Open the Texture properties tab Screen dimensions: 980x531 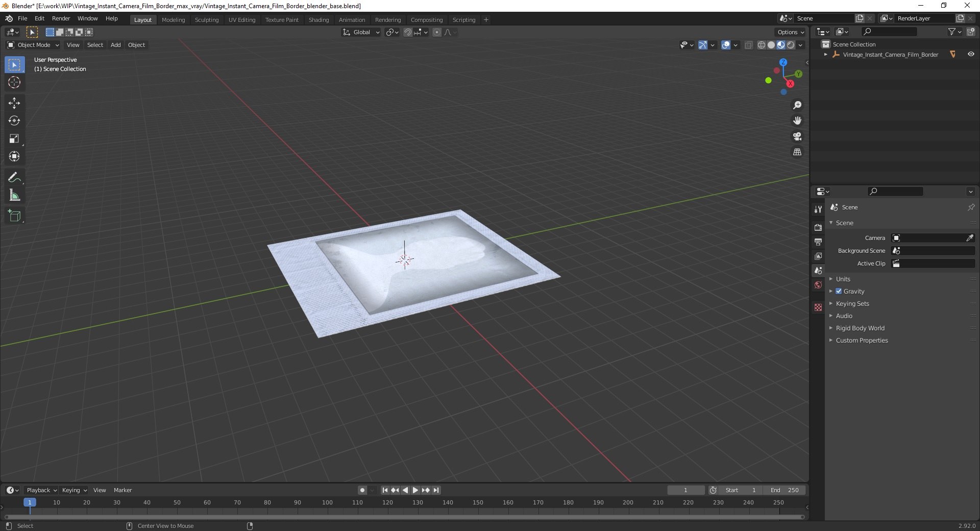[x=818, y=307]
